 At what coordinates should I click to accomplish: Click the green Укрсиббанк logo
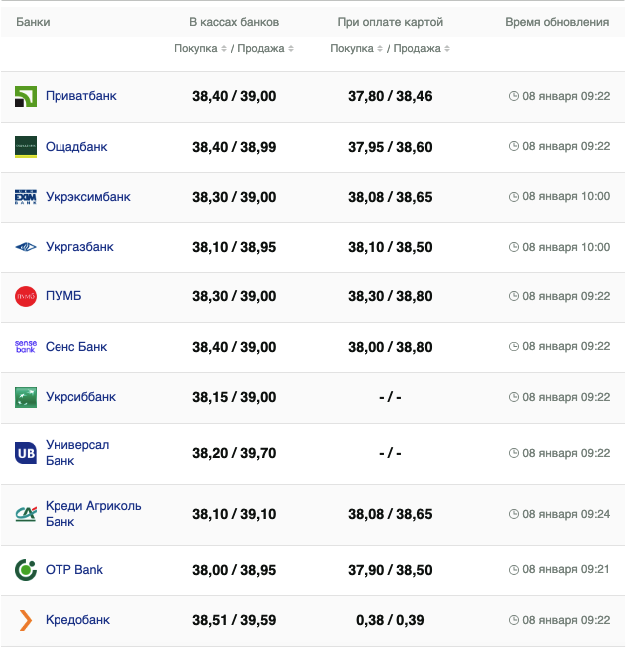click(x=26, y=397)
